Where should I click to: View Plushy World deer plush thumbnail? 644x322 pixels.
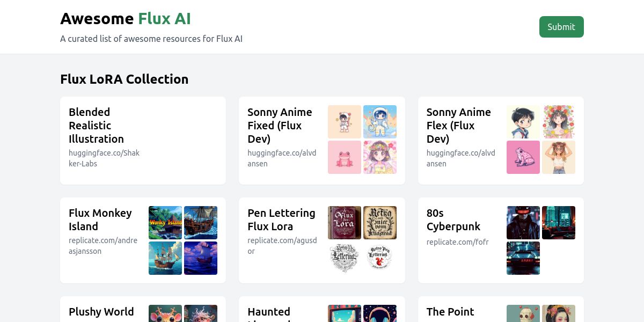165,313
